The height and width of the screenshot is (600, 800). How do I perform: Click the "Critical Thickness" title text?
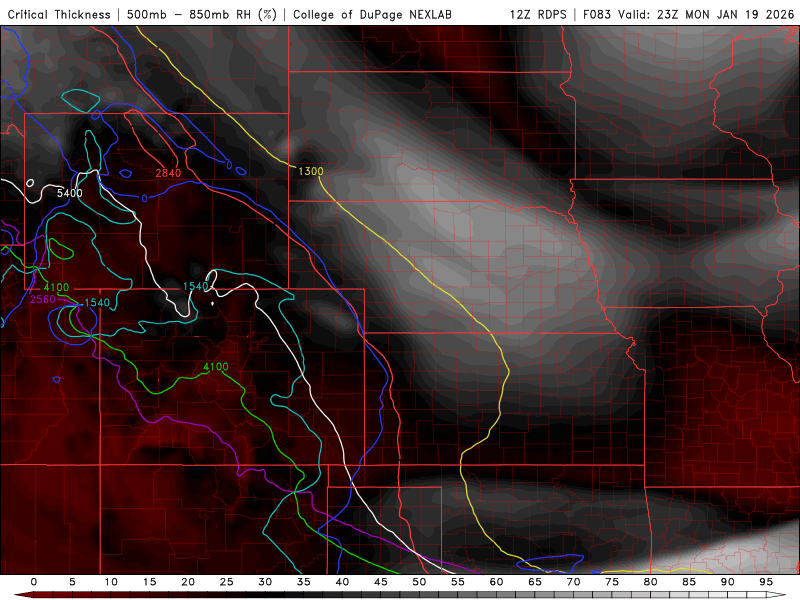[x=59, y=14]
